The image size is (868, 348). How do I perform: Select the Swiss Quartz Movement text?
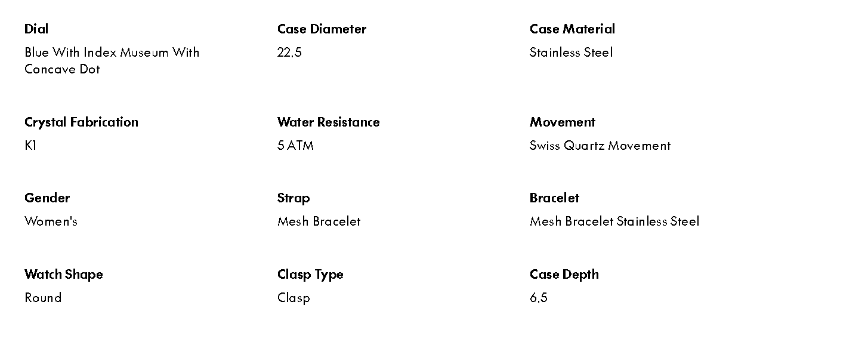pos(600,146)
